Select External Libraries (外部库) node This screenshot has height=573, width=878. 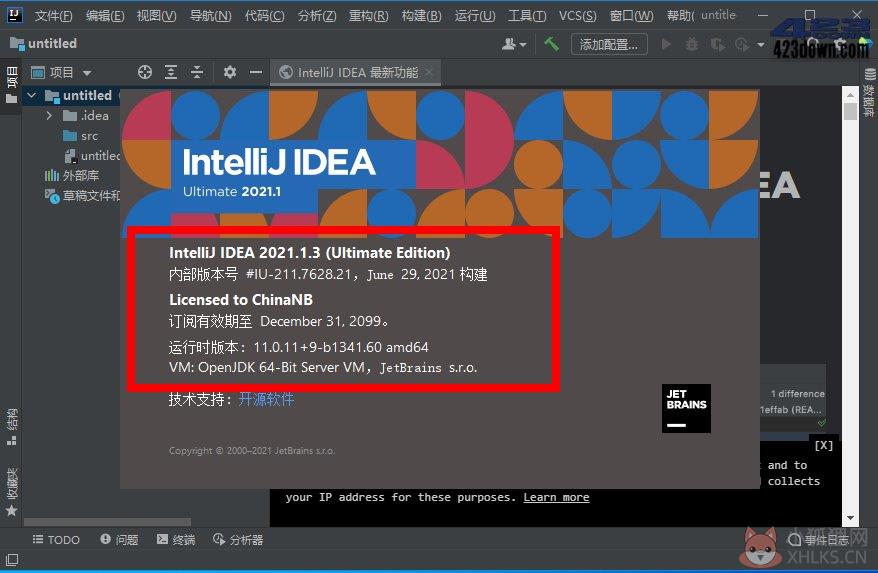coord(72,176)
